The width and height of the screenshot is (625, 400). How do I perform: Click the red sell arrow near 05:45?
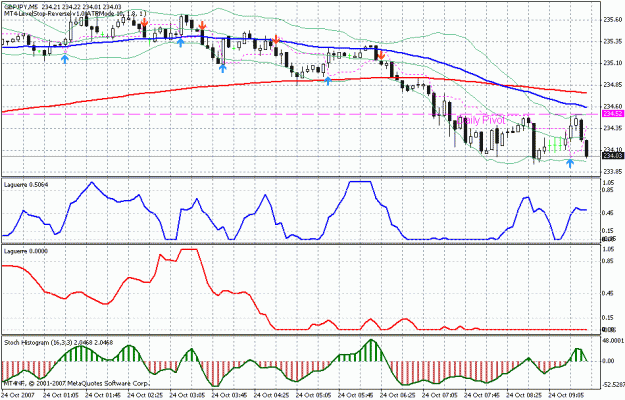(x=381, y=55)
